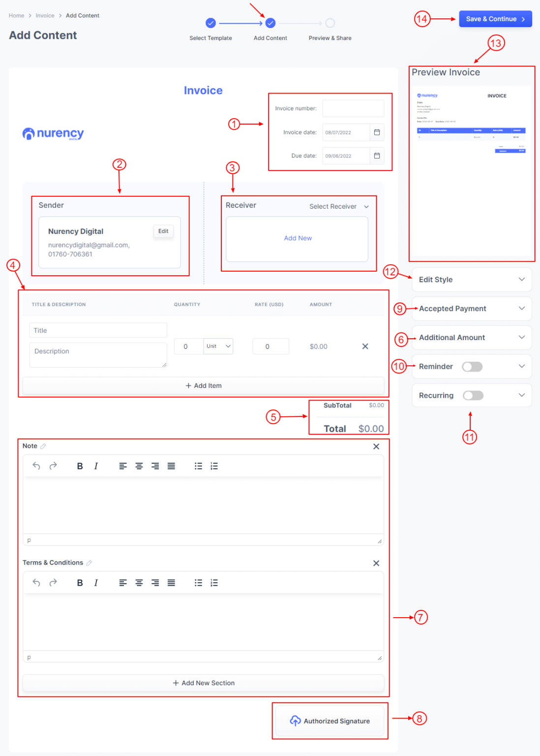Open calendar icon for Invoice date

[377, 132]
